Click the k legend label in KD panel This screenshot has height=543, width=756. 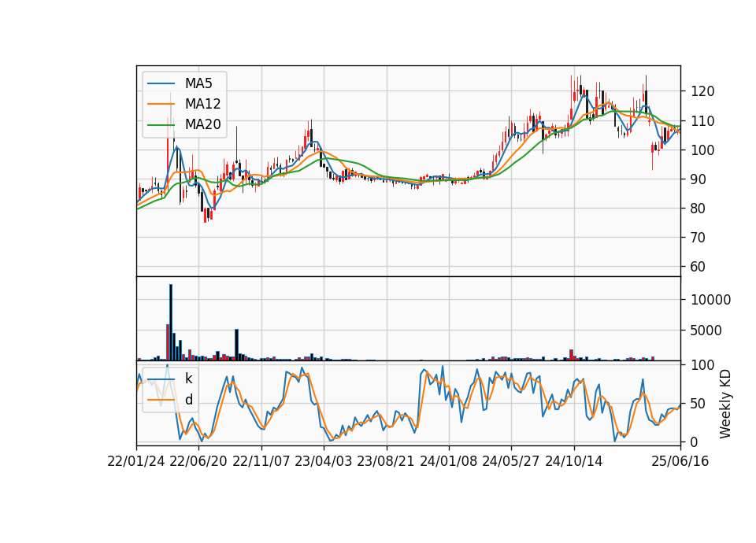[188, 379]
